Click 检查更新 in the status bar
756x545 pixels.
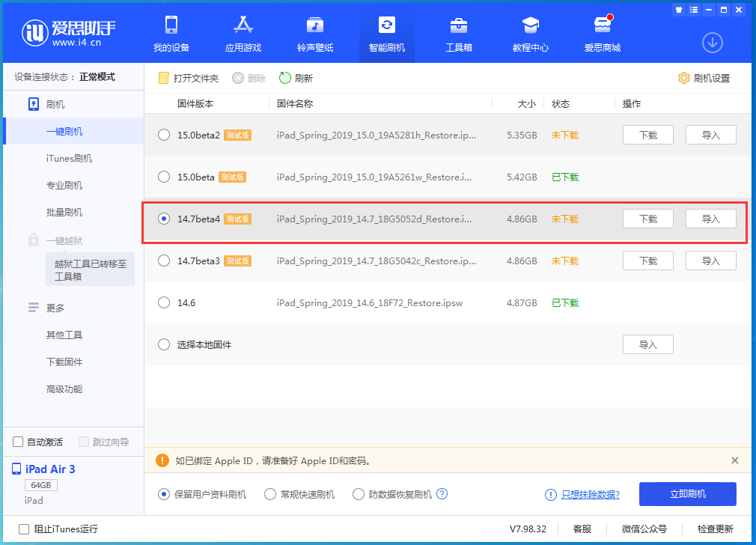pyautogui.click(x=715, y=529)
